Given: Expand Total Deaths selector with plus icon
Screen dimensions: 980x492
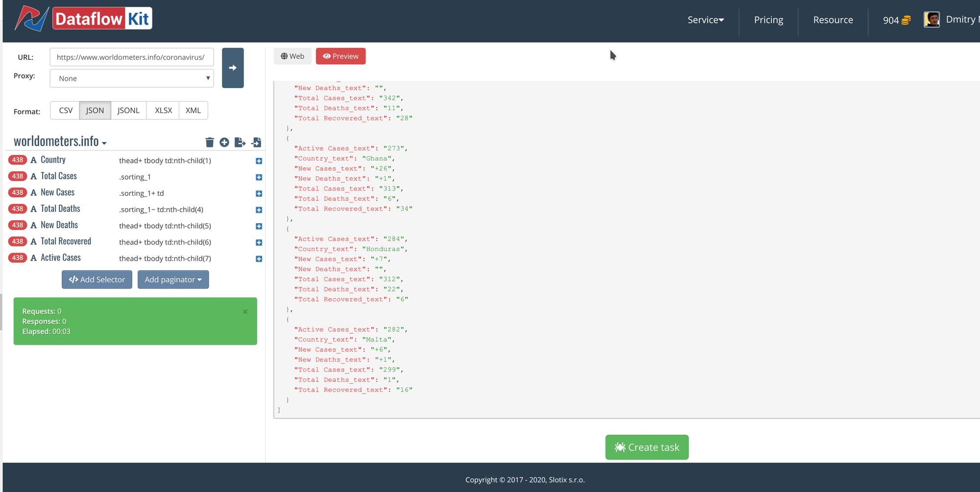Looking at the screenshot, I should [x=259, y=210].
